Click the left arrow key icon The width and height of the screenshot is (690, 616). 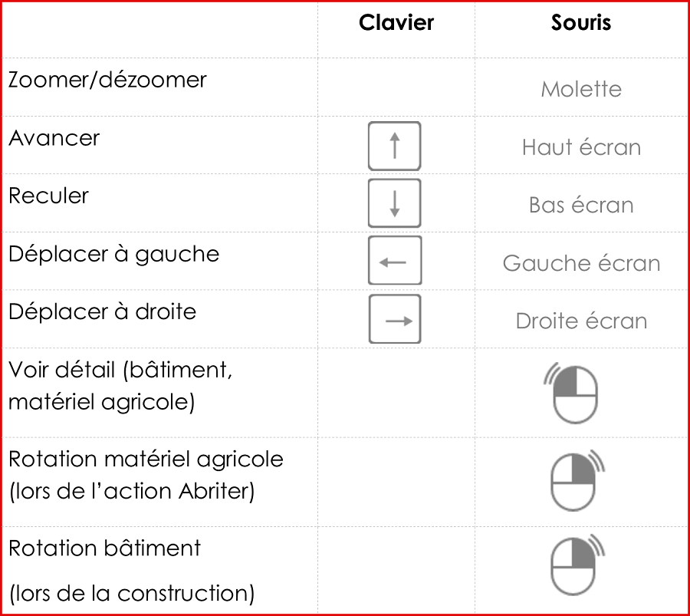[x=395, y=260]
